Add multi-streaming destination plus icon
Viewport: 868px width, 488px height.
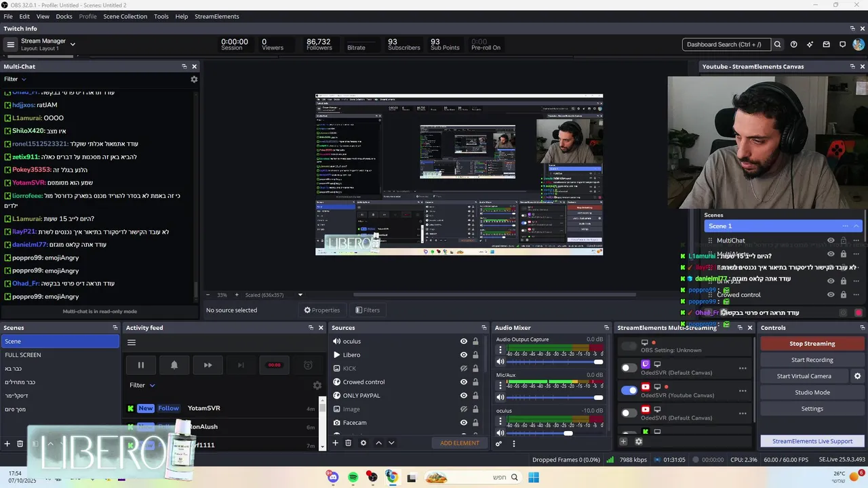pos(623,441)
